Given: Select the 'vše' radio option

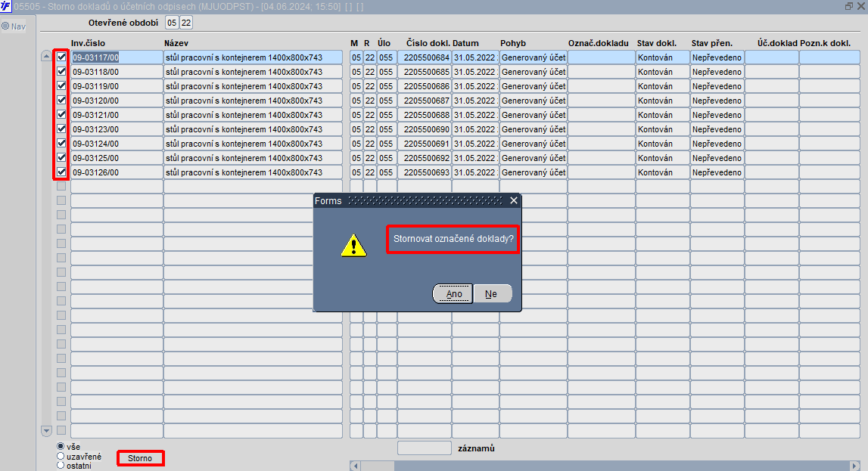Looking at the screenshot, I should 61,446.
